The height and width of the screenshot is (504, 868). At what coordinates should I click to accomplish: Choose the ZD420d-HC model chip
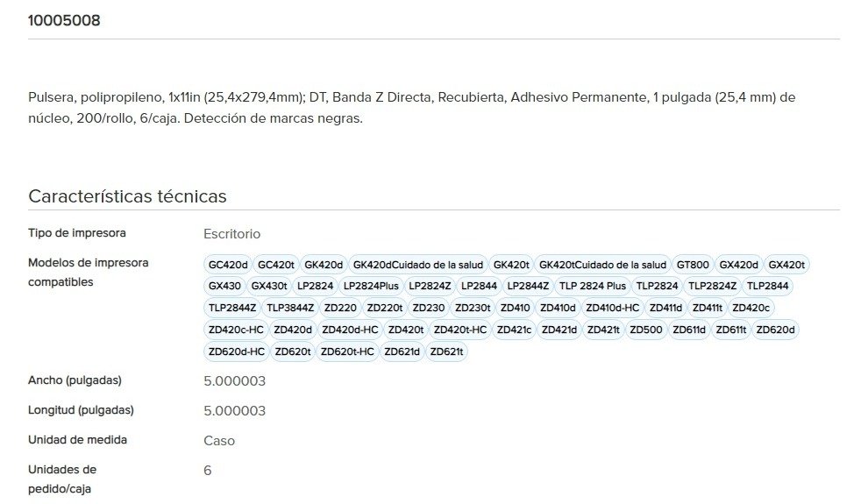click(350, 330)
